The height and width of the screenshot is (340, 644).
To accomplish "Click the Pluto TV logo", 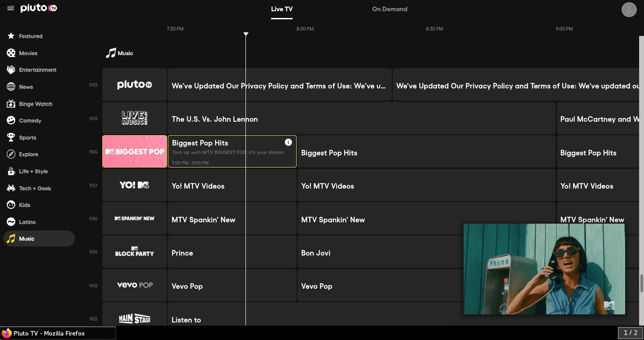I will click(x=39, y=8).
